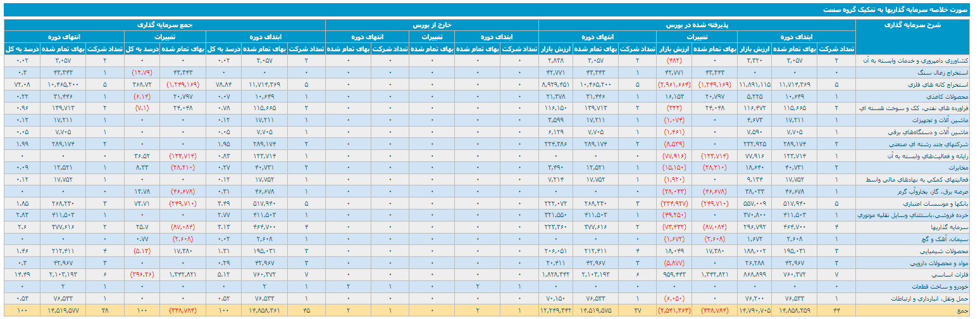Click the company count ۳۸ in the total row
The height and width of the screenshot is (319, 980).
click(x=104, y=311)
